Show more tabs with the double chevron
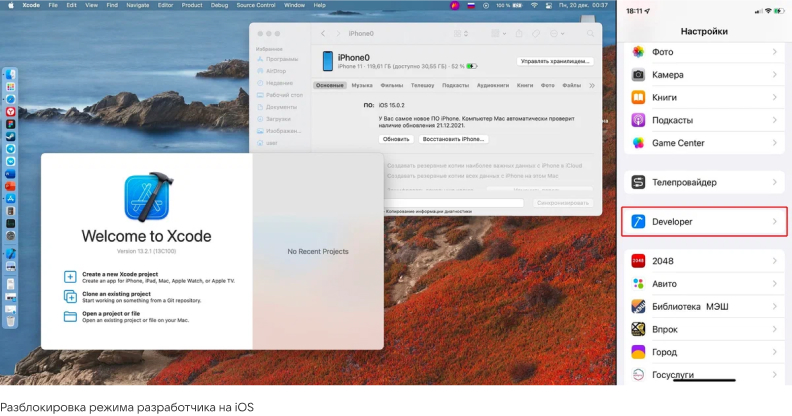The height and width of the screenshot is (416, 792). coord(591,85)
